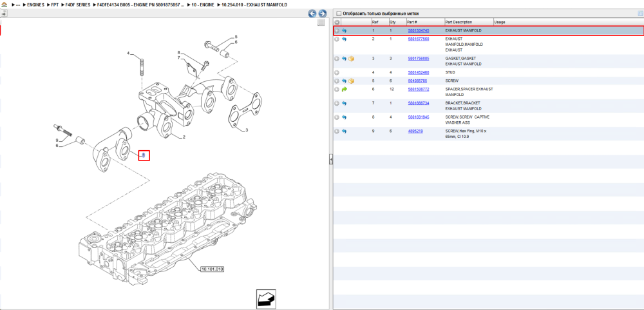The height and width of the screenshot is (310, 644).
Task: Open the 10.101.010 reference label
Action: 213,269
